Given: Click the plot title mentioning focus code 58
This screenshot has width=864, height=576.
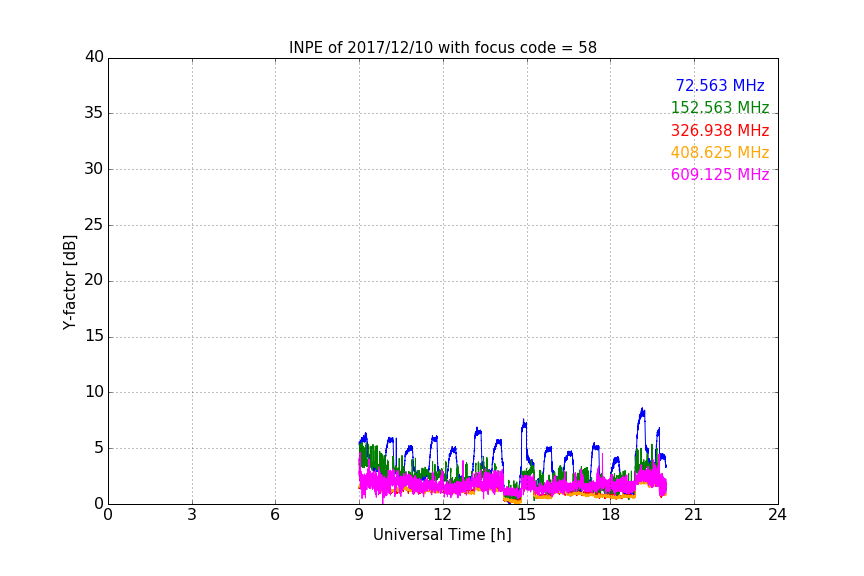Looking at the screenshot, I should tap(442, 48).
